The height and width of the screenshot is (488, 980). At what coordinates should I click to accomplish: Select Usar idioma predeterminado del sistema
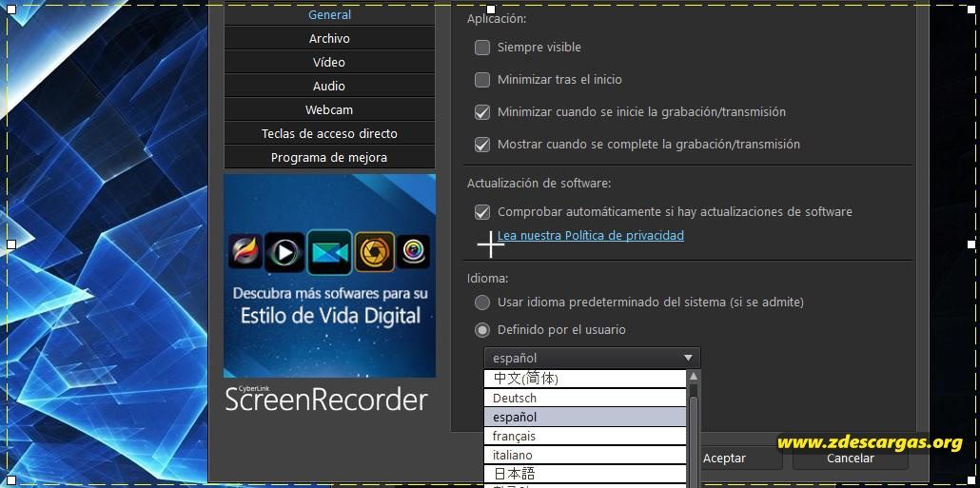[x=481, y=303]
